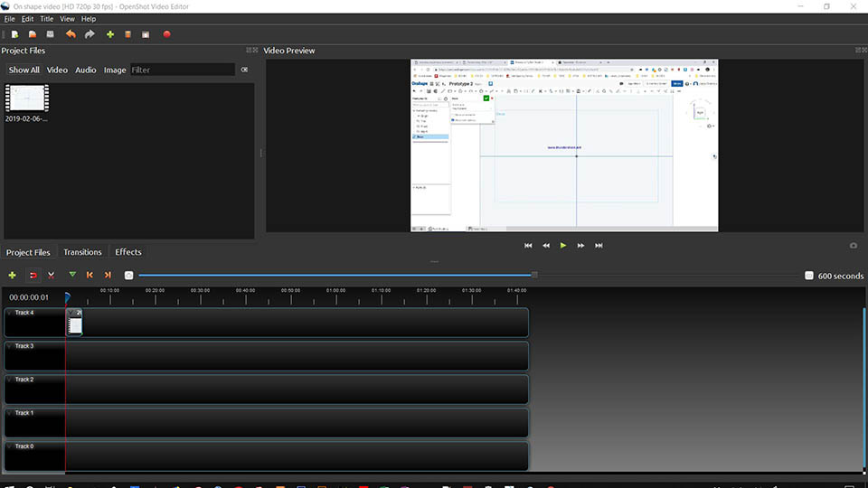Open an existing project using the folder icon
The width and height of the screenshot is (868, 488).
click(33, 34)
